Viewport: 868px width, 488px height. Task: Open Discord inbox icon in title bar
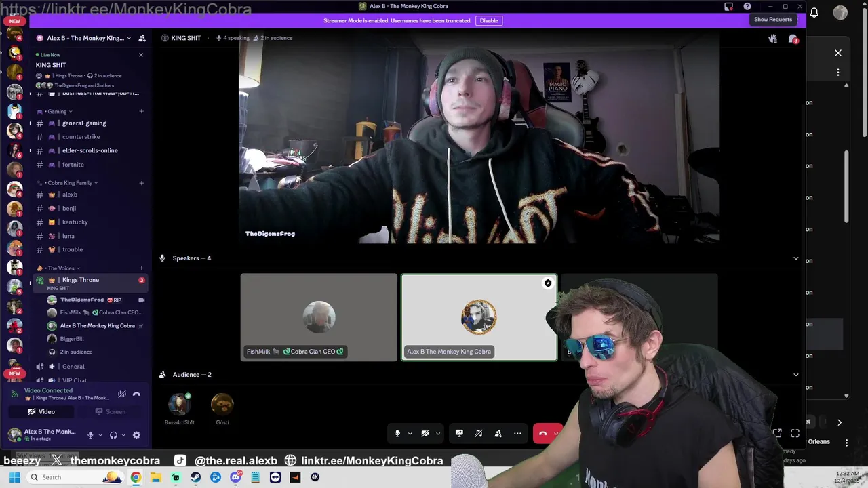729,6
